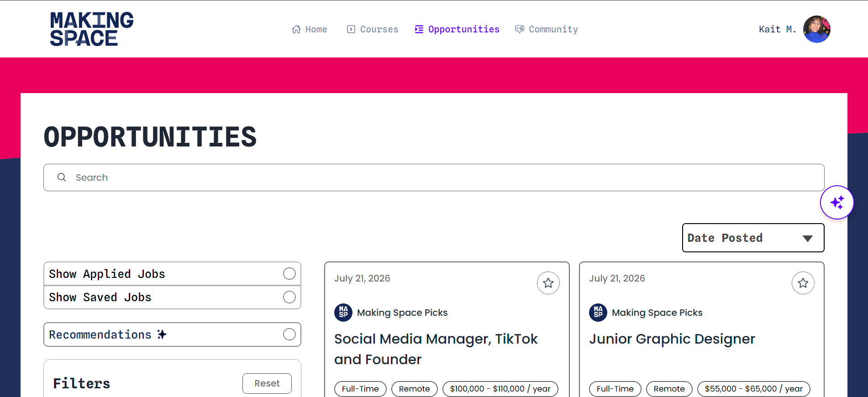Enable the Recommendations radio option
868x397 pixels.
[289, 334]
